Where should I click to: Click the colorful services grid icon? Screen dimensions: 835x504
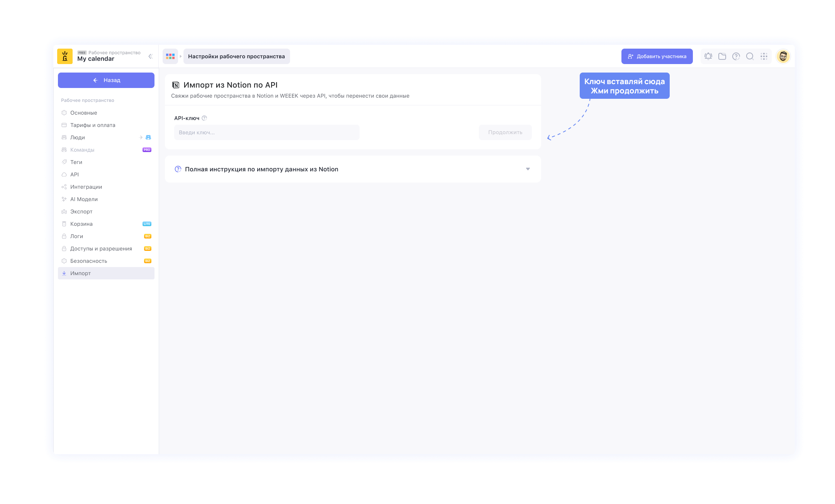click(x=170, y=56)
